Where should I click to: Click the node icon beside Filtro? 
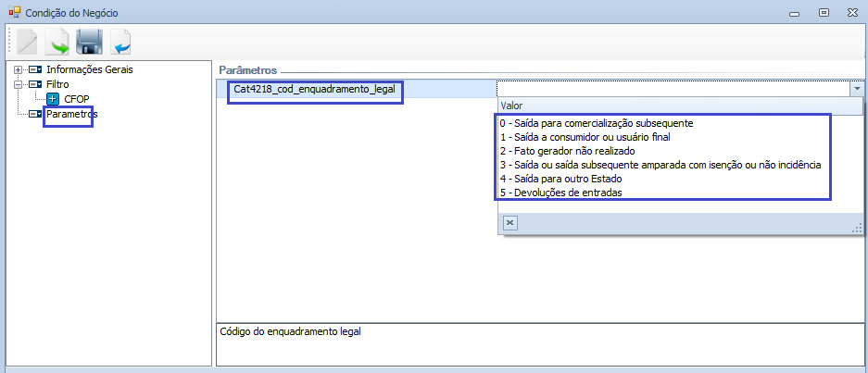(x=35, y=84)
